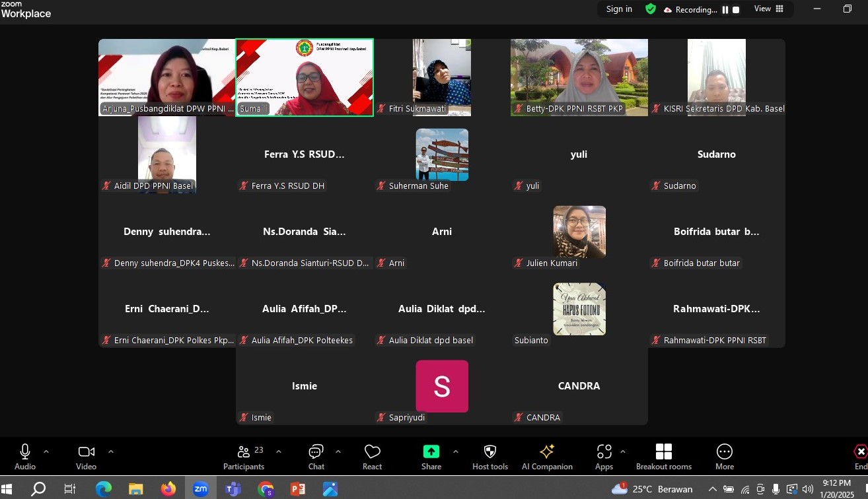The width and height of the screenshot is (868, 499).
Task: Open PowerPoint from the Windows taskbar
Action: [298, 489]
